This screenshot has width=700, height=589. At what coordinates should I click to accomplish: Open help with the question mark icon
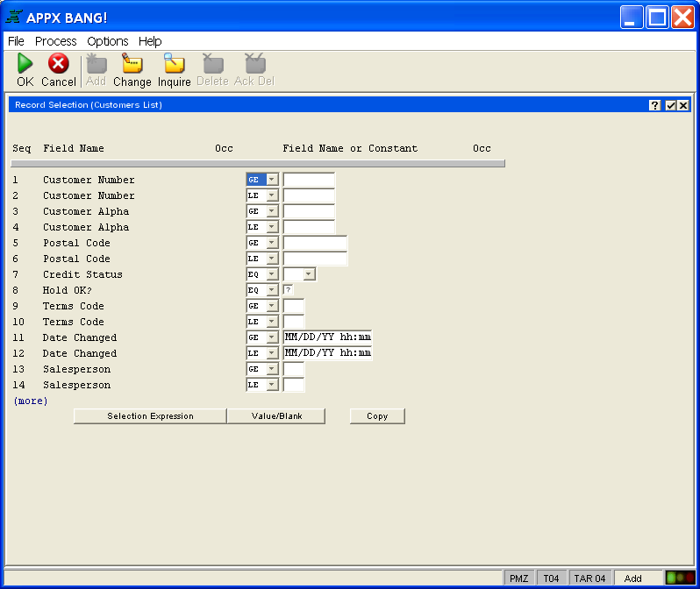click(x=654, y=105)
